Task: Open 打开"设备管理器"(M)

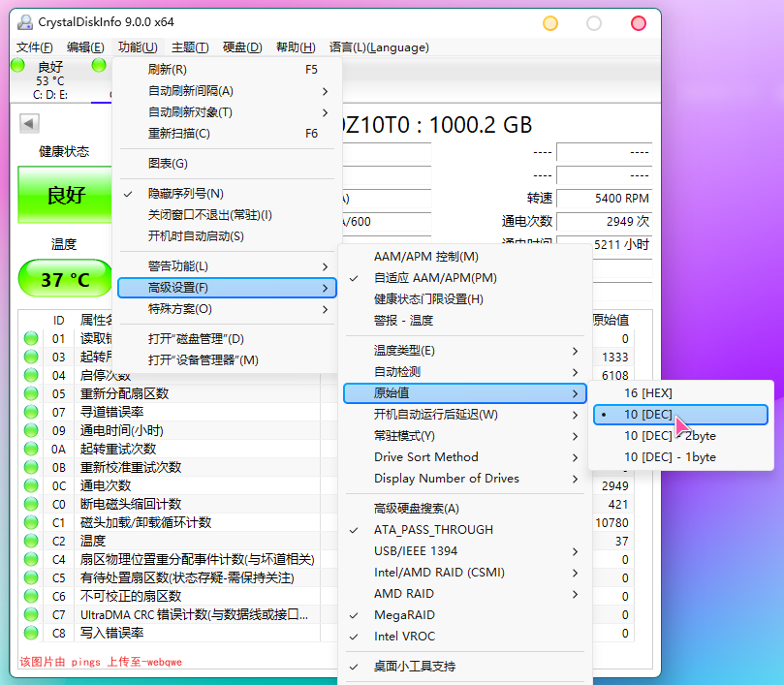Action: [227, 360]
